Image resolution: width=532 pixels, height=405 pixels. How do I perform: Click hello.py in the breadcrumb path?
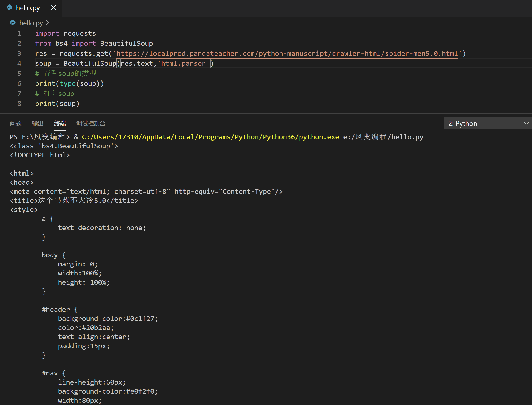point(31,23)
